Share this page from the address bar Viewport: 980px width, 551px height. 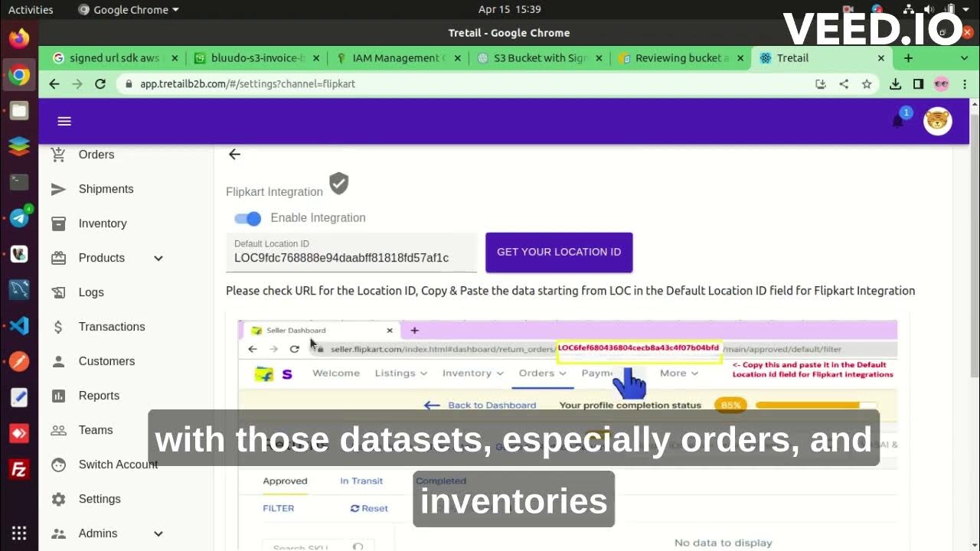[x=844, y=84]
